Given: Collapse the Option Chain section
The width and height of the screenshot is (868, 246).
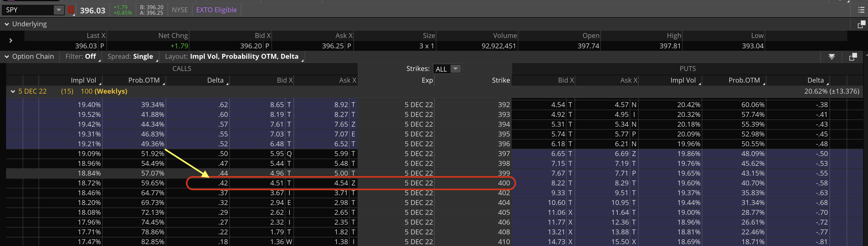Looking at the screenshot, I should click(7, 57).
